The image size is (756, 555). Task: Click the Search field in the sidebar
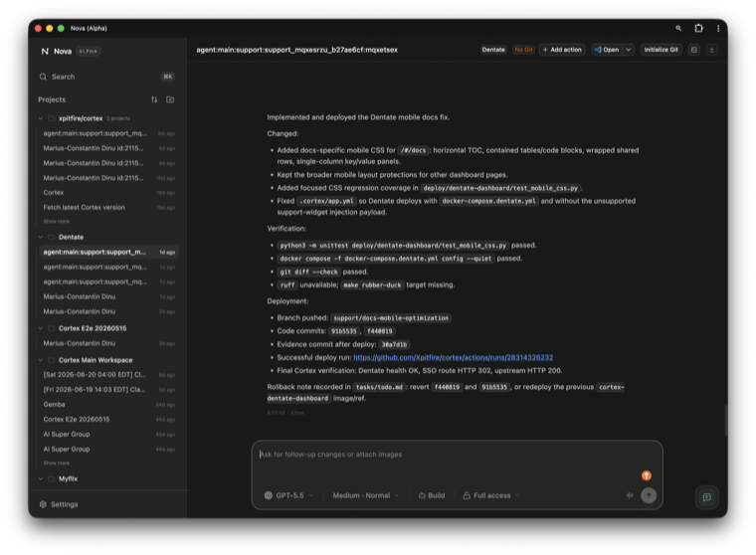click(107, 77)
